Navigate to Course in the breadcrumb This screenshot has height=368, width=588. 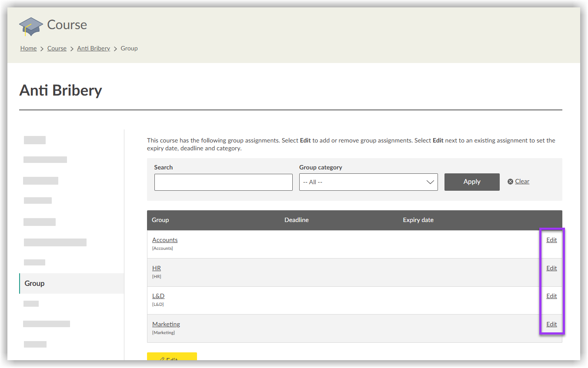57,48
